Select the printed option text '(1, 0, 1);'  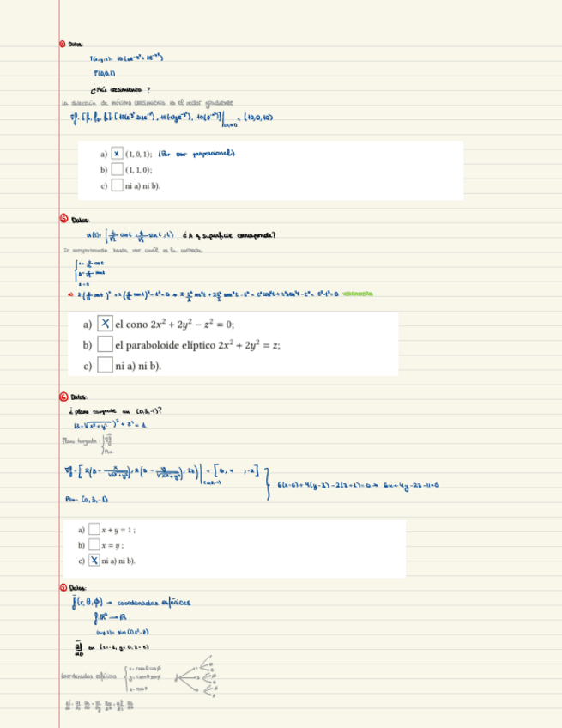(138, 154)
